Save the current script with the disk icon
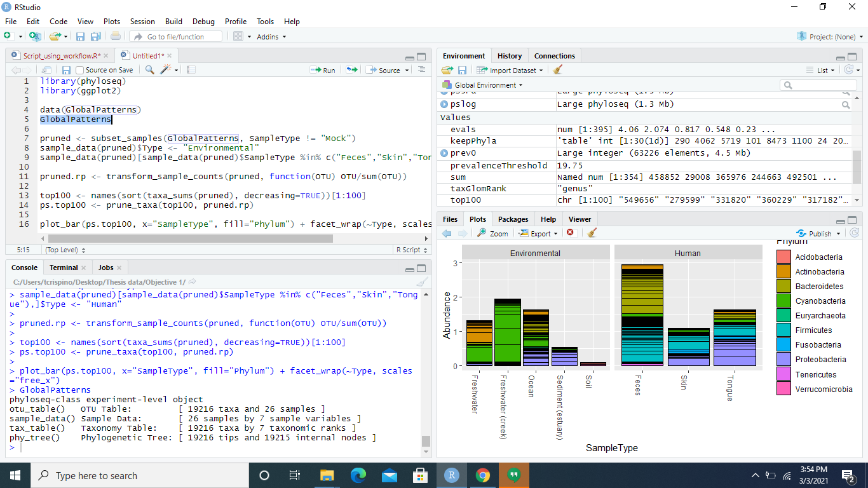The height and width of the screenshot is (488, 868). 66,69
